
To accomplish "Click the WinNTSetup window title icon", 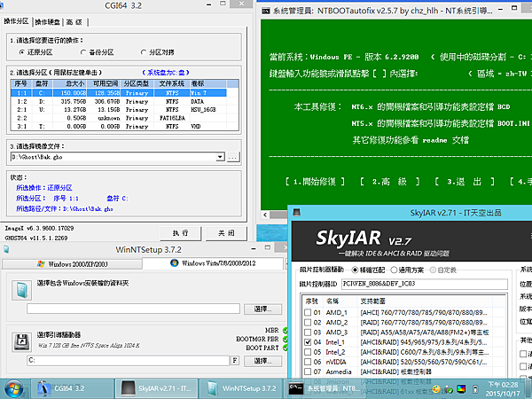I will pyautogui.click(x=6, y=249).
